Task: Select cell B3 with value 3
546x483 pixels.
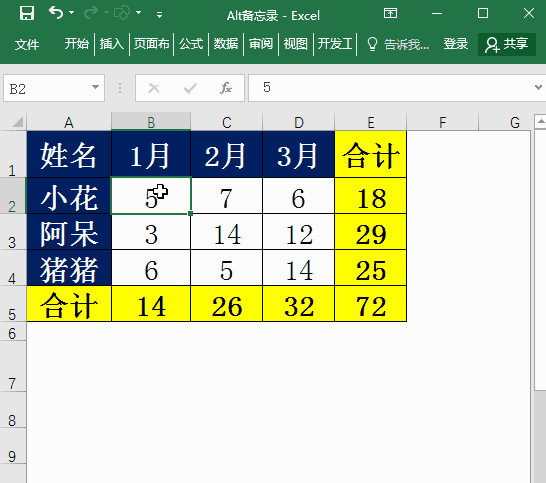Action: point(151,232)
